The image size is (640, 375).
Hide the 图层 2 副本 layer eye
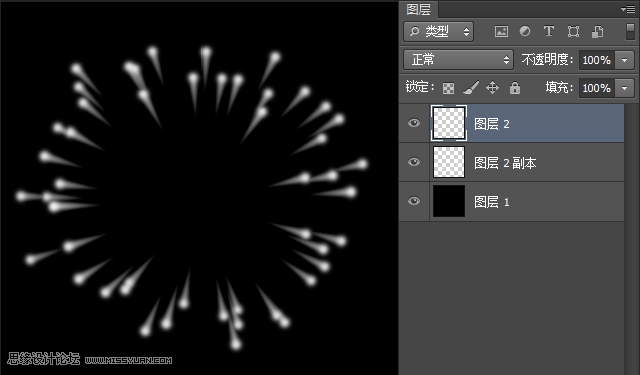[414, 162]
